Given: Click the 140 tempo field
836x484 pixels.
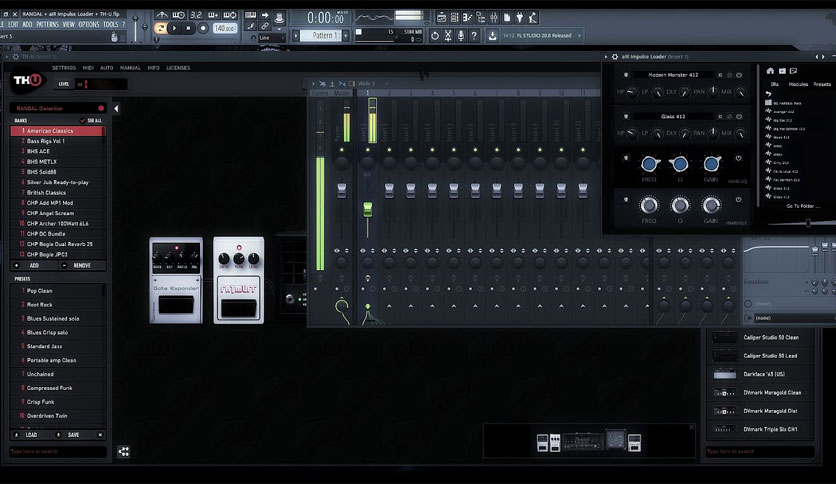Looking at the screenshot, I should pyautogui.click(x=224, y=28).
